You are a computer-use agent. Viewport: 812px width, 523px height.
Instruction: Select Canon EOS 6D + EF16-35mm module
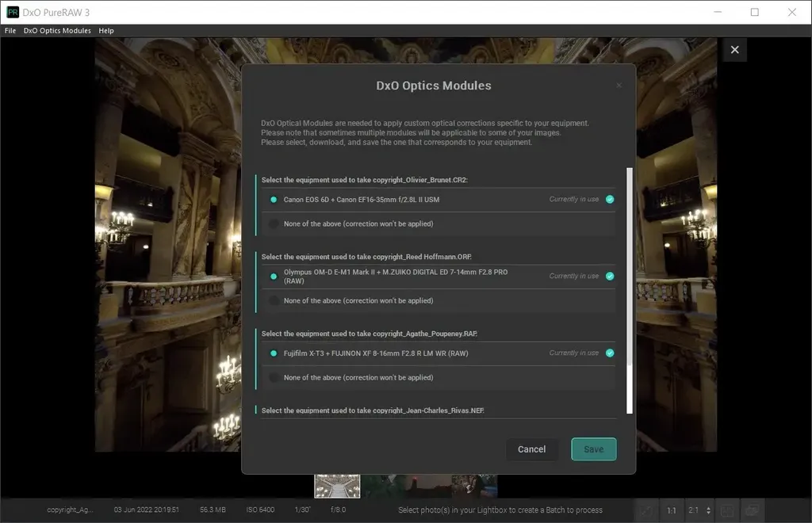coord(438,200)
